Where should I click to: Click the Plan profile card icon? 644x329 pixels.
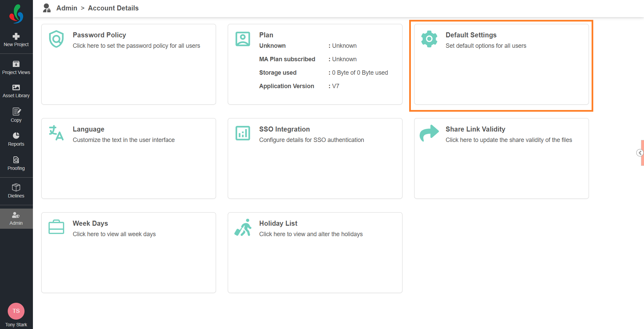point(243,39)
